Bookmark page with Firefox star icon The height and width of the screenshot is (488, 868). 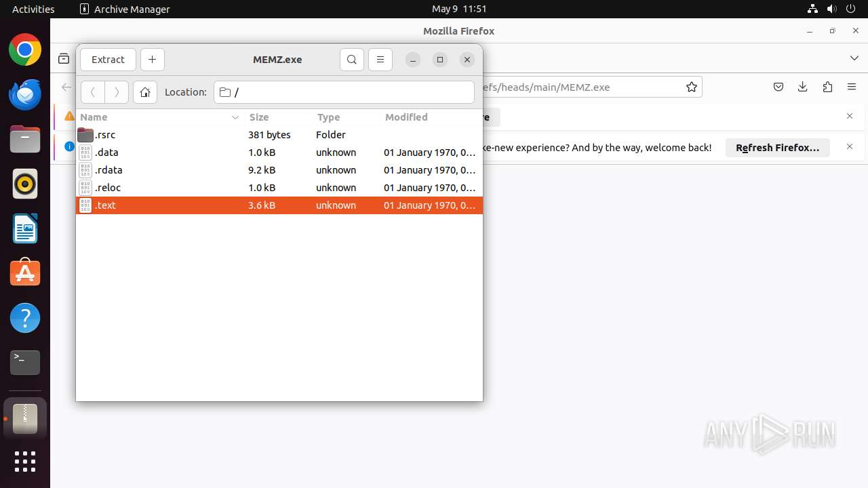(x=692, y=87)
